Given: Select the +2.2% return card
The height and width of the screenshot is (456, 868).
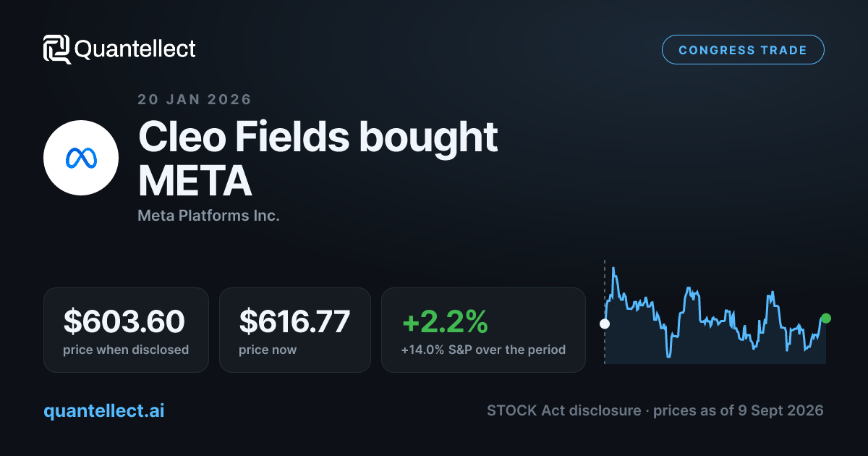Looking at the screenshot, I should [483, 330].
